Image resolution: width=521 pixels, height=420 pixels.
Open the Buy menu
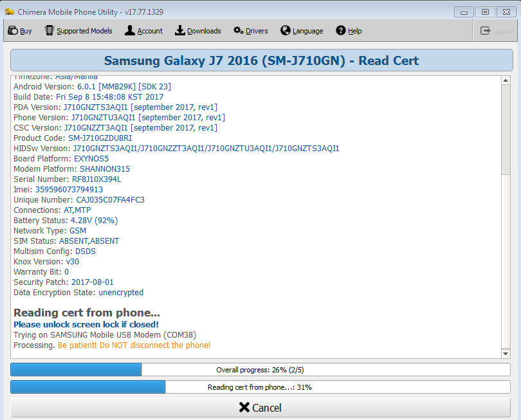tap(19, 31)
